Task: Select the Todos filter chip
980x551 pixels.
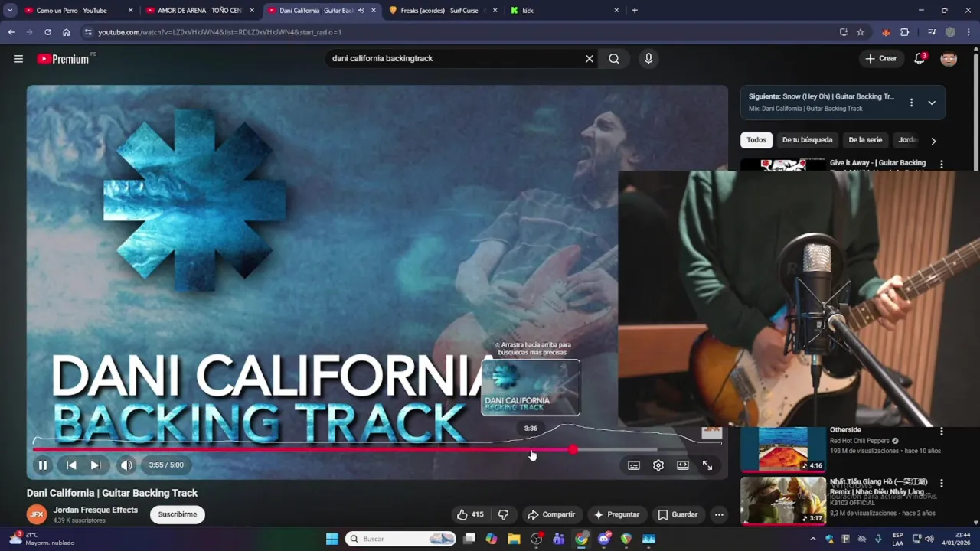Action: pos(756,140)
